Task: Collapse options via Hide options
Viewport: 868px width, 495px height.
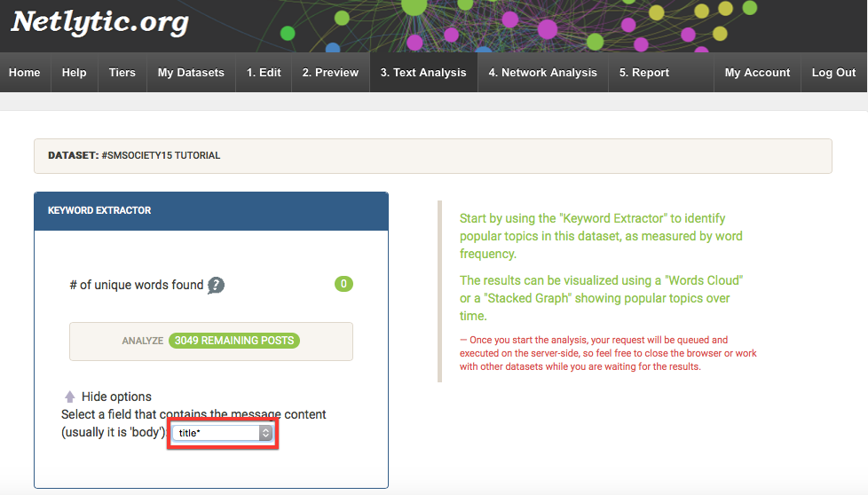Action: [x=116, y=397]
